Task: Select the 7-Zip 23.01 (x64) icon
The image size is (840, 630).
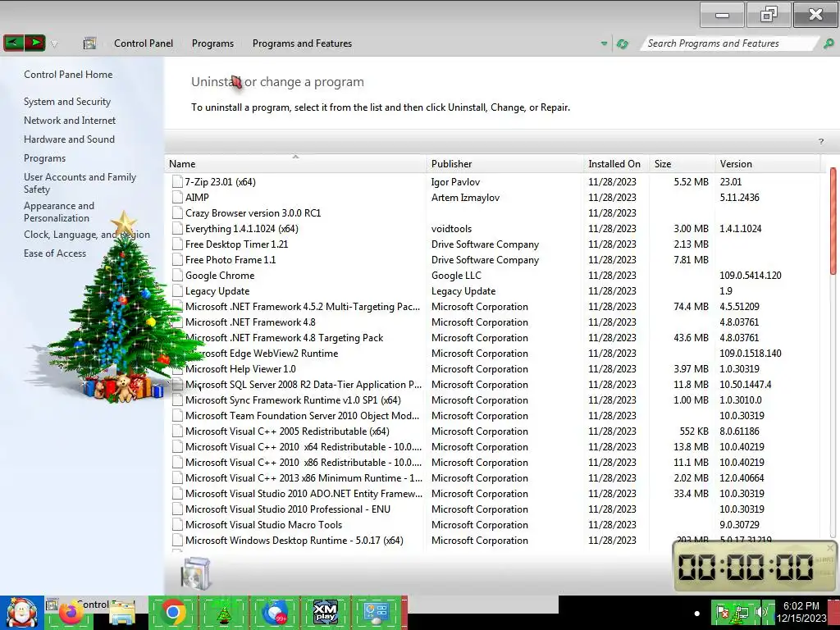Action: (177, 182)
